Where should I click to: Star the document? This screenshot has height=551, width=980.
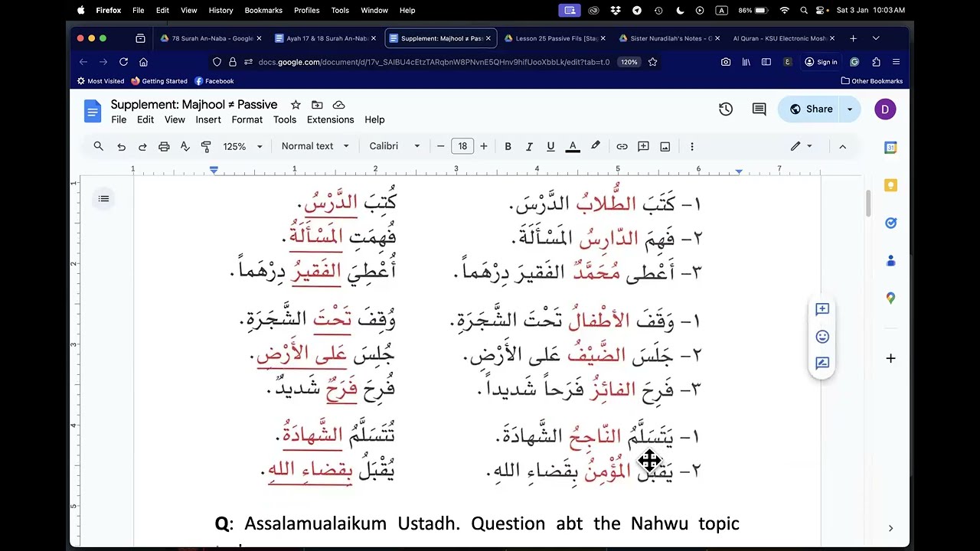click(296, 105)
